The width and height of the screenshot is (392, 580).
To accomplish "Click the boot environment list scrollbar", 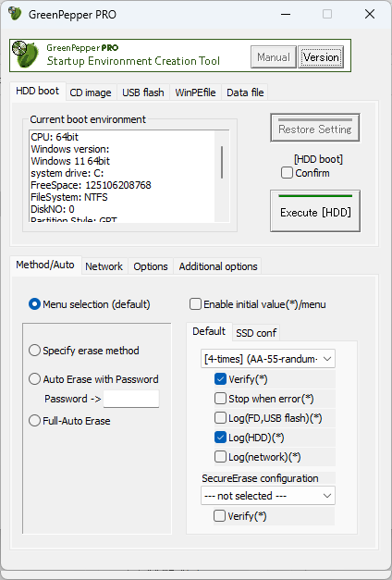I will click(222, 176).
